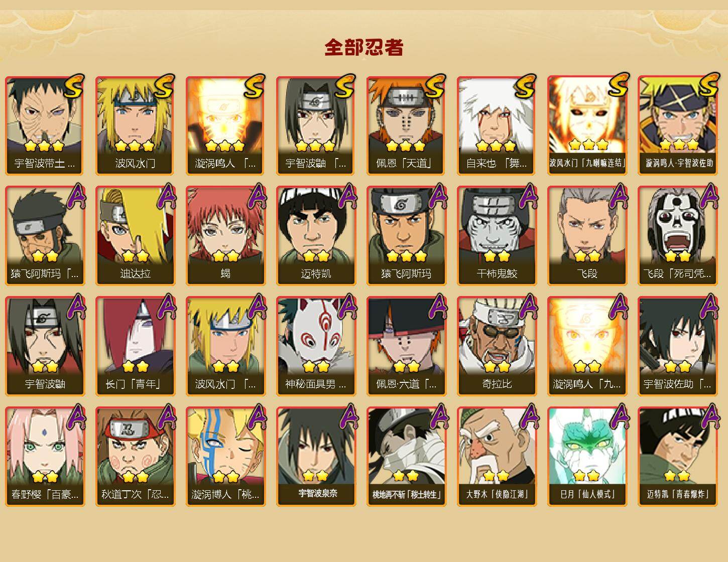Select the 宇智波带土 masked ninja card
The image size is (728, 562).
coord(45,125)
